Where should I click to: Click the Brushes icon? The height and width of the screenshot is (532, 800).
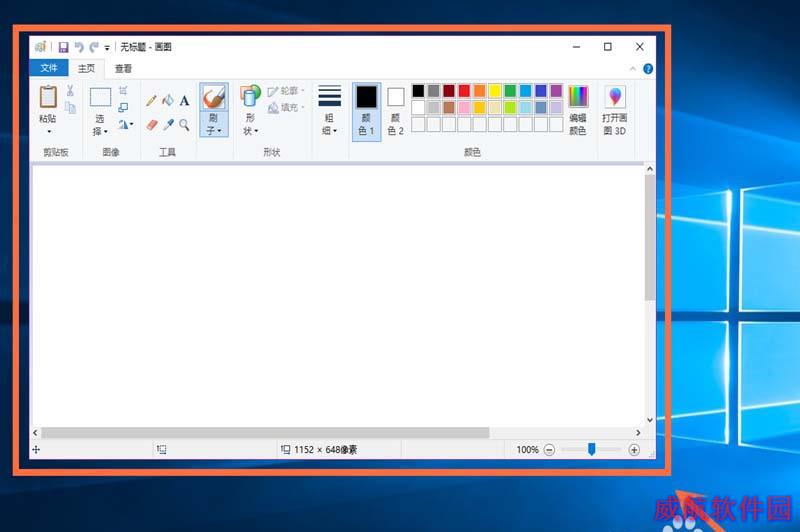click(214, 97)
